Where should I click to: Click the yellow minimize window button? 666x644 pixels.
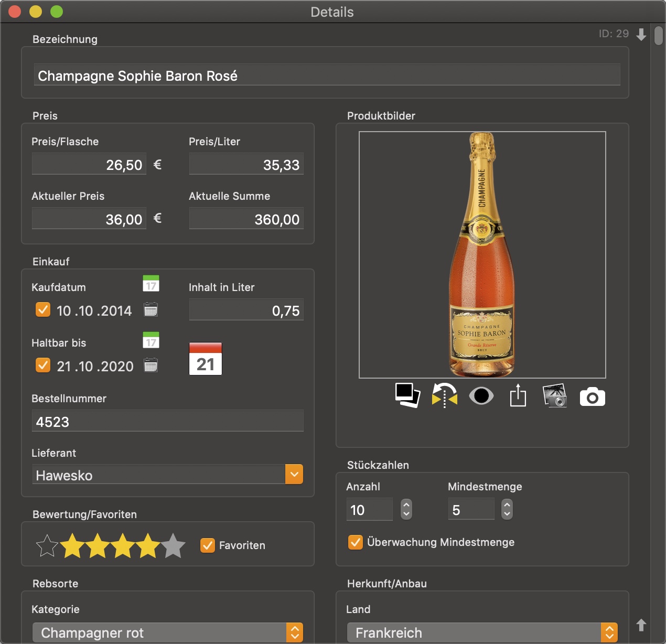36,12
